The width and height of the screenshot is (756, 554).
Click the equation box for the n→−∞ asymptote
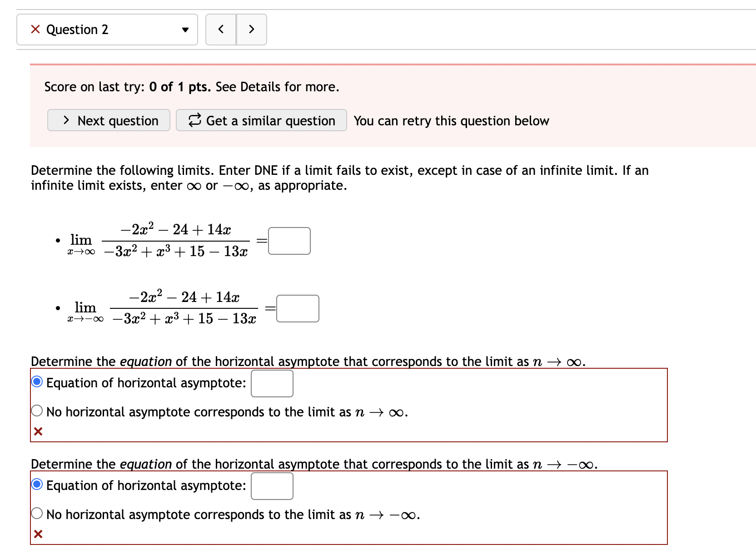click(272, 486)
